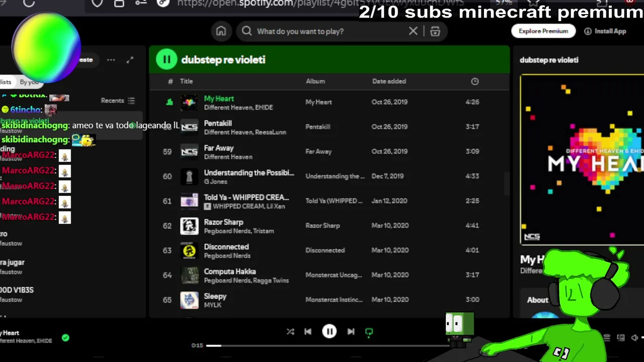Click the dubstep re violeti right panel title

[x=549, y=60]
